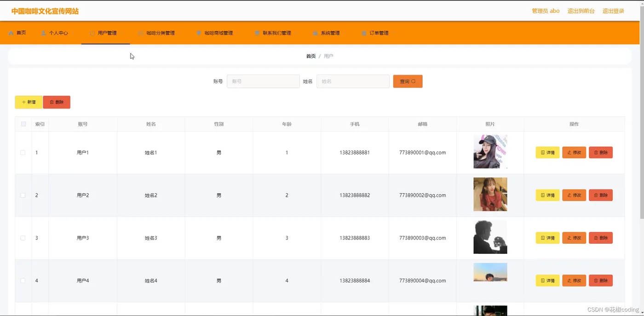Screen dimensions: 644x316
Task: Click 修改 button for 用户4
Action: pos(574,281)
